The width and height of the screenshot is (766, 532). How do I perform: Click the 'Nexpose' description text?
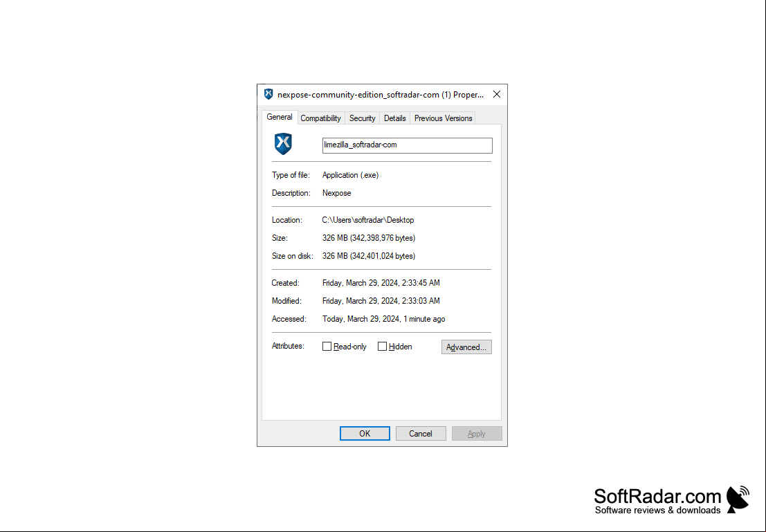pos(336,193)
